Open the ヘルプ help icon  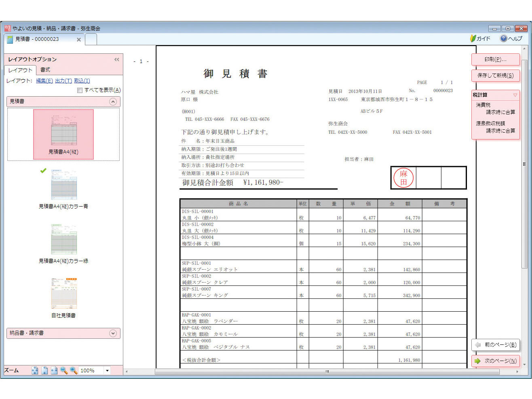click(x=511, y=38)
